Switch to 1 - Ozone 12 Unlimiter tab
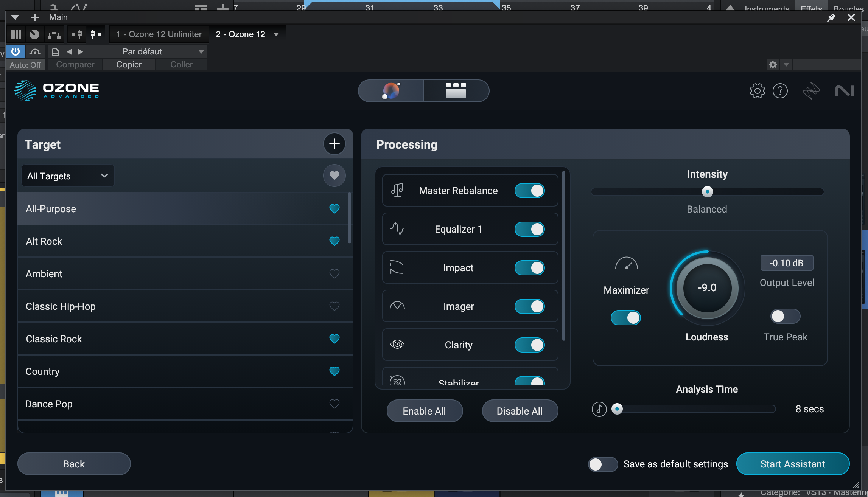Viewport: 868px width, 497px height. pyautogui.click(x=159, y=34)
